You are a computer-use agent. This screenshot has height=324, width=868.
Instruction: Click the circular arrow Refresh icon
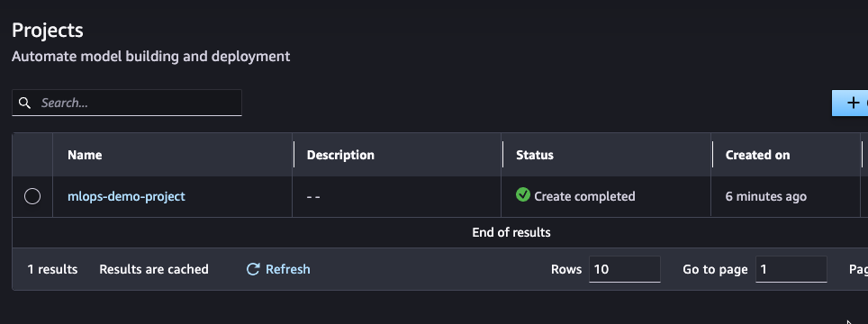(x=253, y=269)
